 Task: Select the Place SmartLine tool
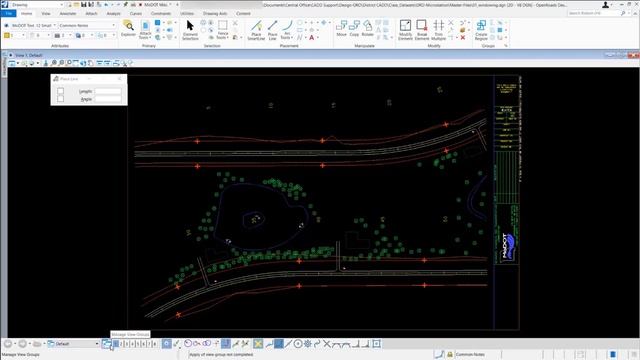(256, 30)
